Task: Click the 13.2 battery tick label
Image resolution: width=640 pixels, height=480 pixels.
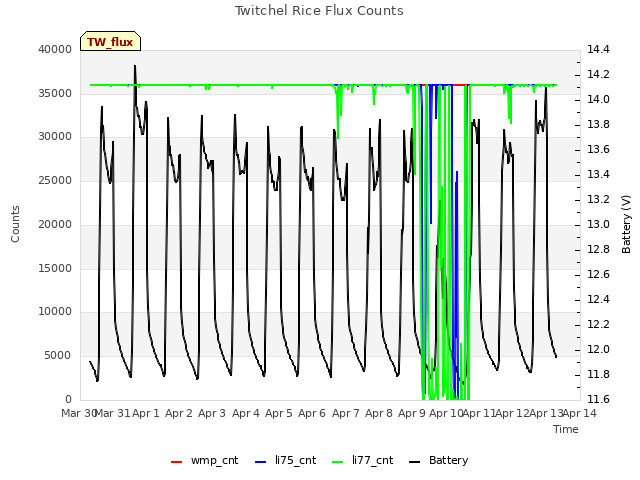Action: pos(598,200)
